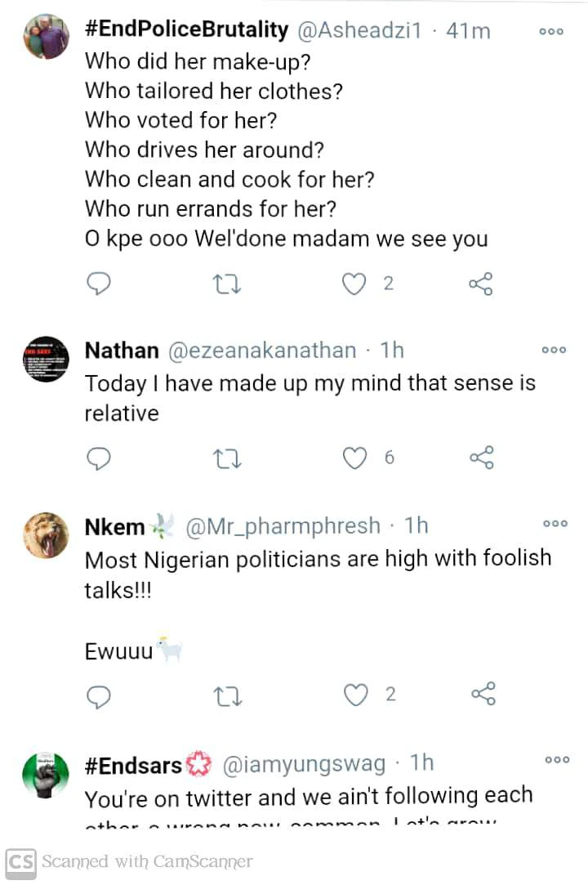Reply to Nathan's tweet
Viewport: 588px width, 885px height.
[99, 458]
